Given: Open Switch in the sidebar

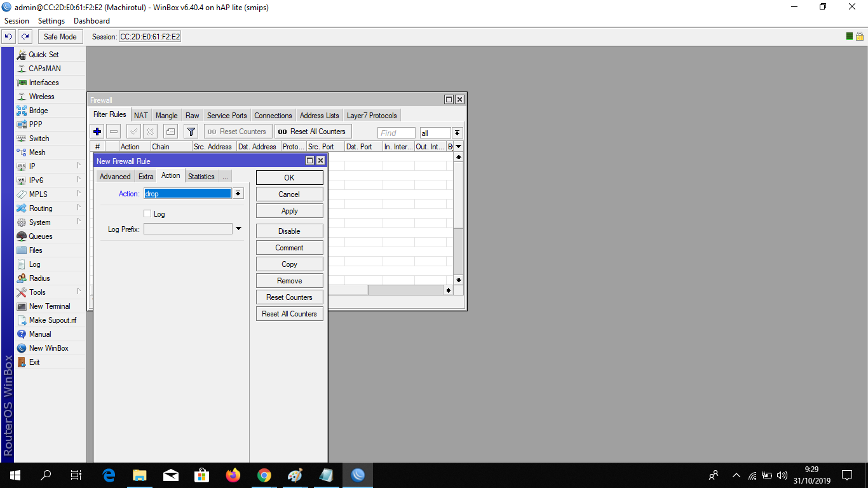Looking at the screenshot, I should [50, 139].
